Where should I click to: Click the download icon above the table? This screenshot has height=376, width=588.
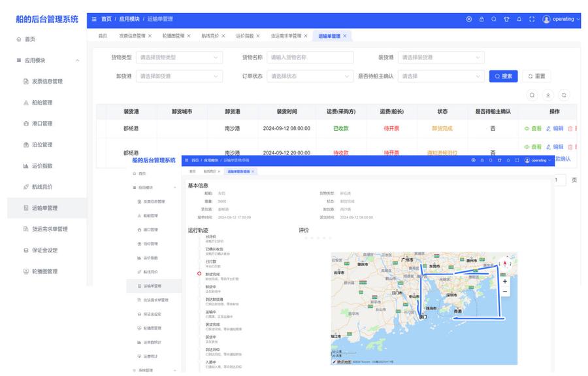tap(548, 95)
